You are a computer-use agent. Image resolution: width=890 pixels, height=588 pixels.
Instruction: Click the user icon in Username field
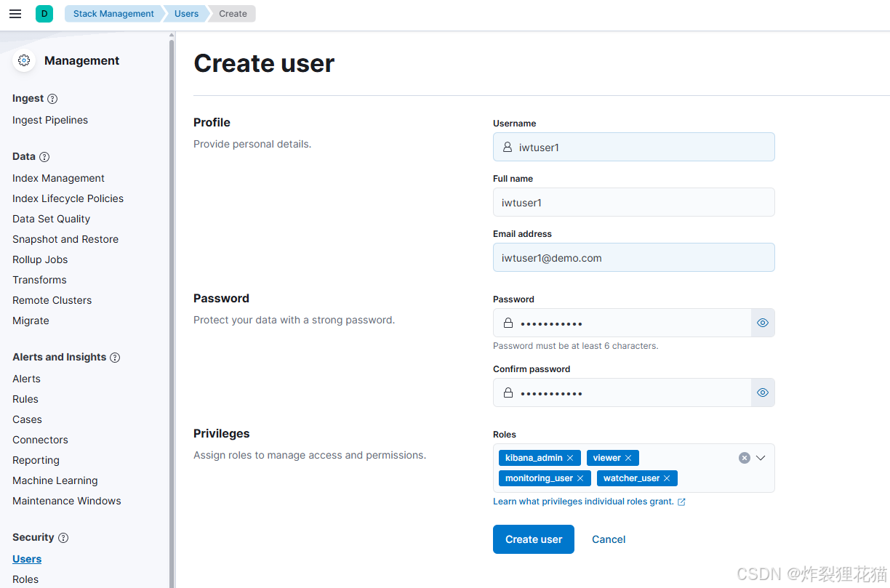click(508, 147)
